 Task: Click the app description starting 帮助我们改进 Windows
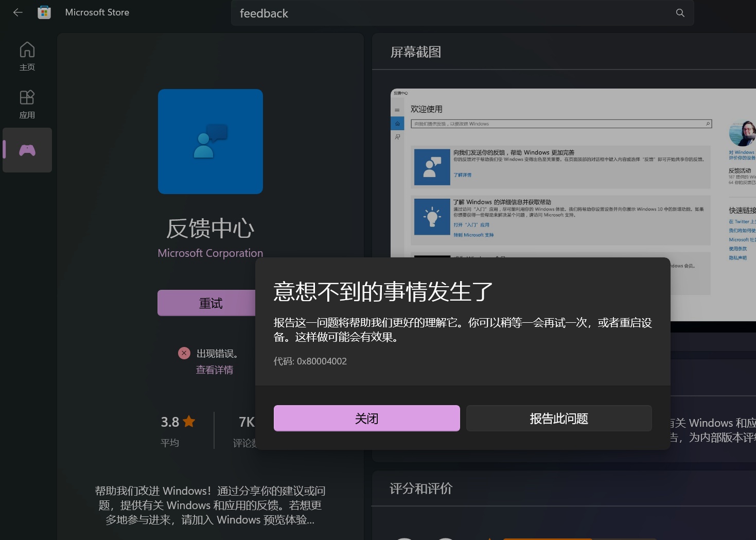tap(210, 505)
